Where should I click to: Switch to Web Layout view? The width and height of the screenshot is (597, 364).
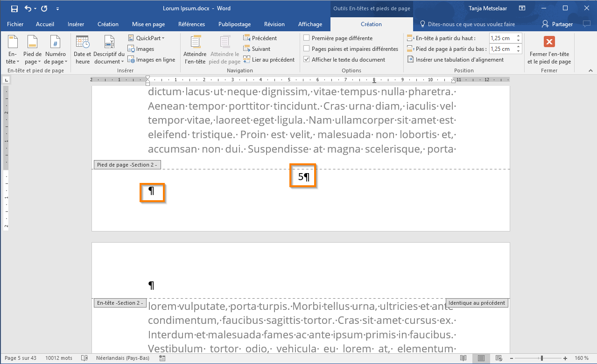tap(498, 358)
